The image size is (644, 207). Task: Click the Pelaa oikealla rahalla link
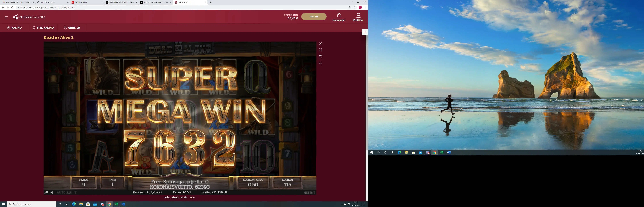click(x=176, y=198)
